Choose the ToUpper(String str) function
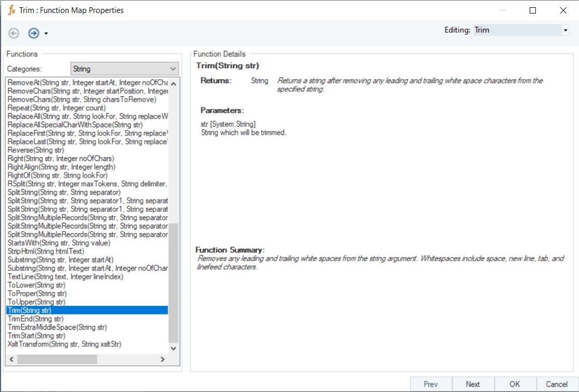Image resolution: width=579 pixels, height=392 pixels. point(36,302)
